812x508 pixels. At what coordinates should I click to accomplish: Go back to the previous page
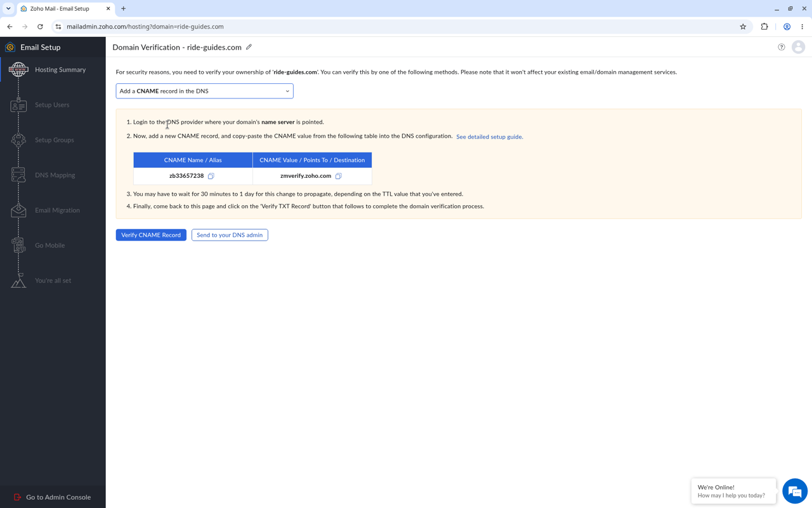coord(10,27)
